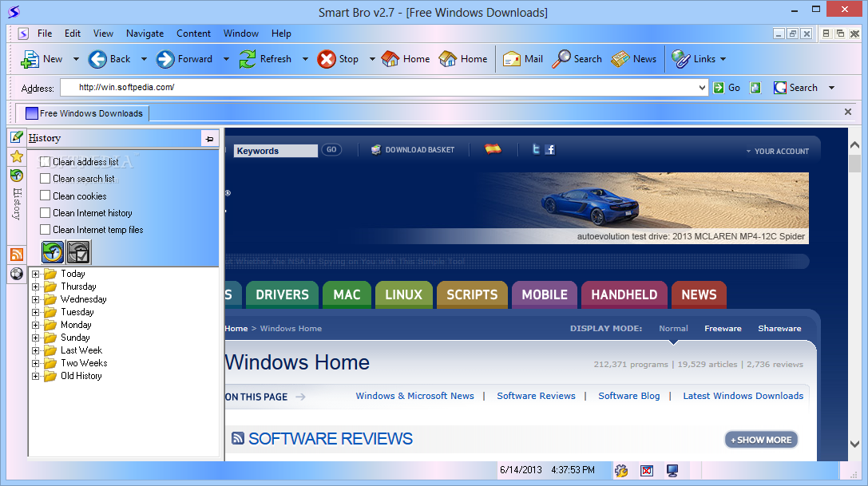Screen dimensions: 868x486
Task: Open the notes pencil sidebar icon
Action: click(17, 136)
